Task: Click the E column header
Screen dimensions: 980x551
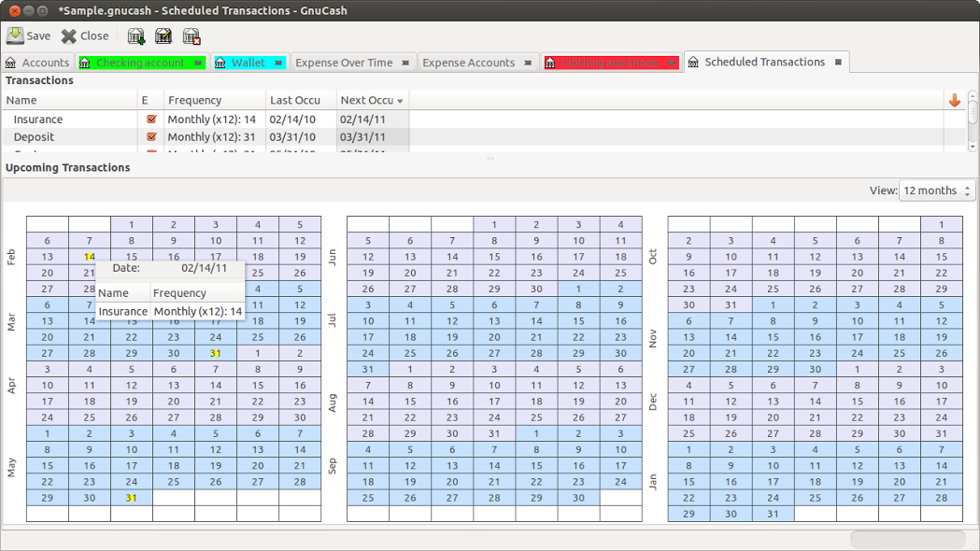Action: click(x=150, y=100)
